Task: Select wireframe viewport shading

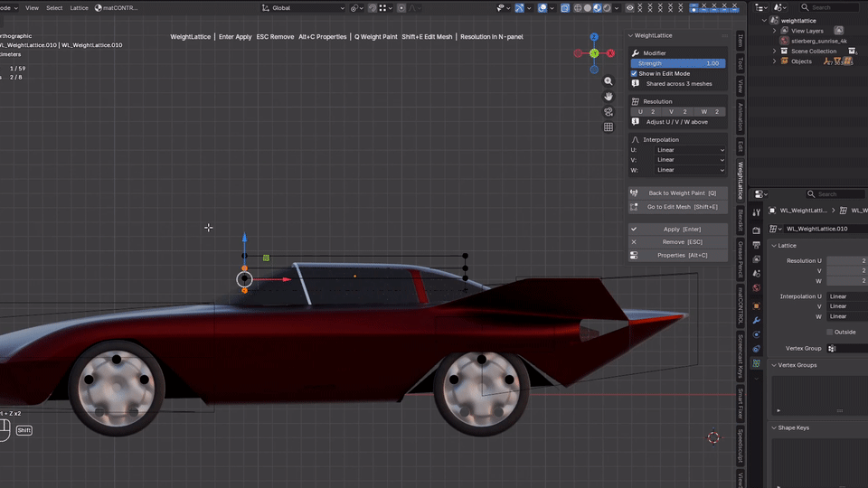Action: pyautogui.click(x=578, y=8)
